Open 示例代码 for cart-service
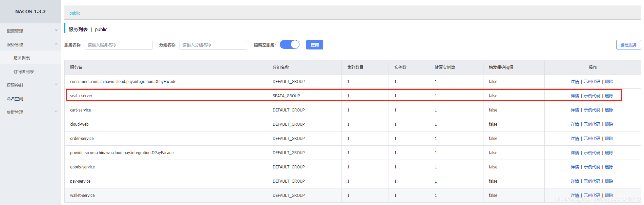Image resolution: width=644 pixels, height=205 pixels. (x=592, y=110)
